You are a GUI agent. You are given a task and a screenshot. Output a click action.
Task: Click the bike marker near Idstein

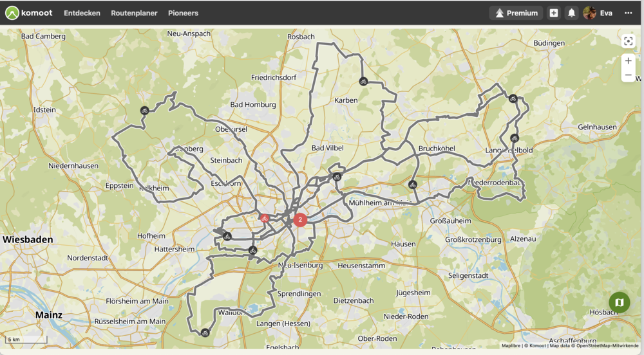[145, 110]
